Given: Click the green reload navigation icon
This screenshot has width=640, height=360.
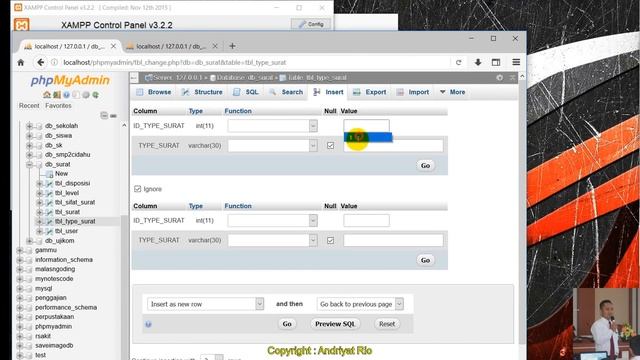Looking at the screenshot, I should click(96, 95).
